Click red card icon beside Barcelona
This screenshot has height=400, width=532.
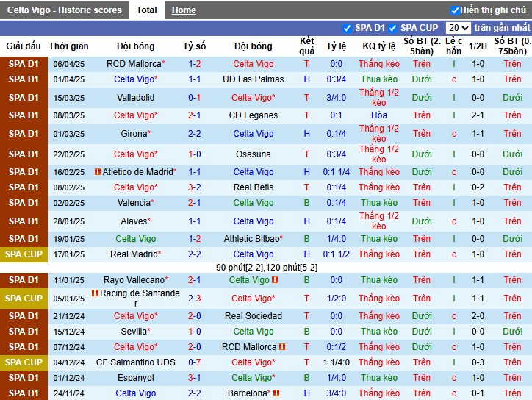(276, 393)
